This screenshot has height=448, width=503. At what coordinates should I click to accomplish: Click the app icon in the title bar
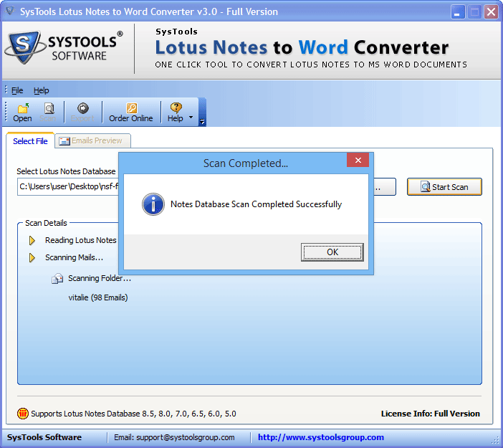point(10,11)
